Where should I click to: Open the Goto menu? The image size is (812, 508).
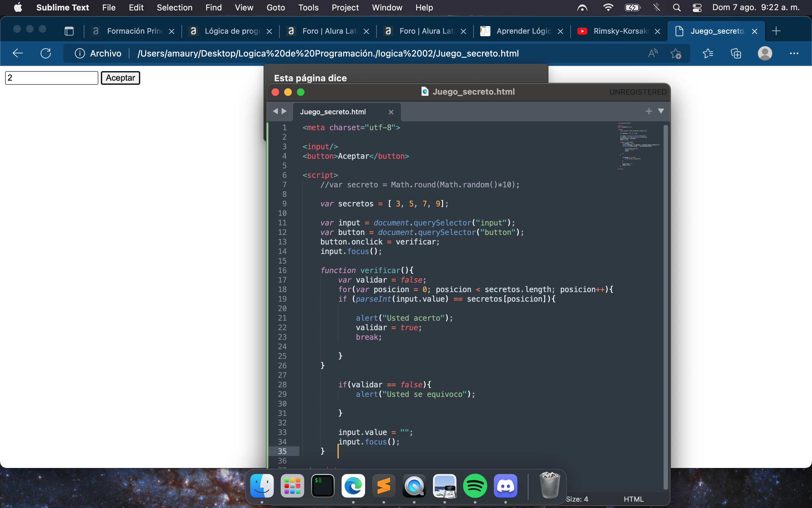tap(275, 7)
